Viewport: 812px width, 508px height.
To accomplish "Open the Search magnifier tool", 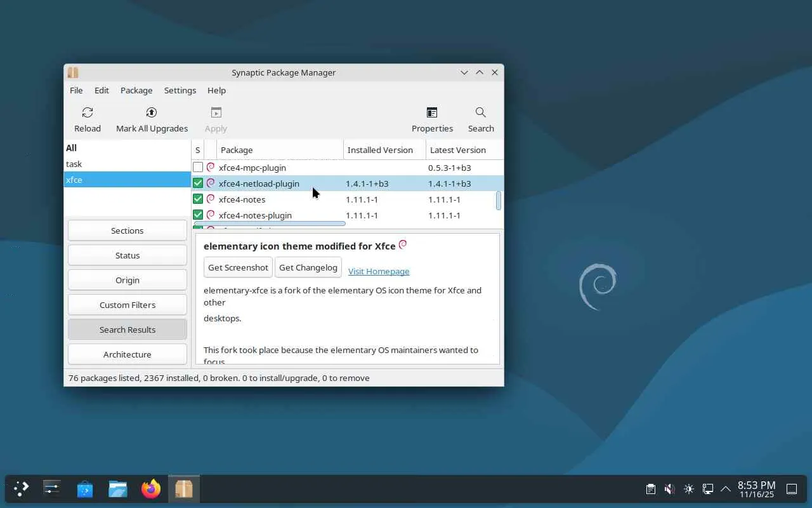I will (x=481, y=112).
